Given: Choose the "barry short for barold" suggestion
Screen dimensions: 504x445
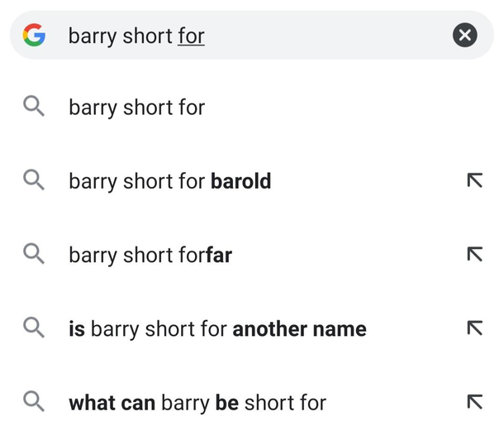Looking at the screenshot, I should (x=169, y=181).
